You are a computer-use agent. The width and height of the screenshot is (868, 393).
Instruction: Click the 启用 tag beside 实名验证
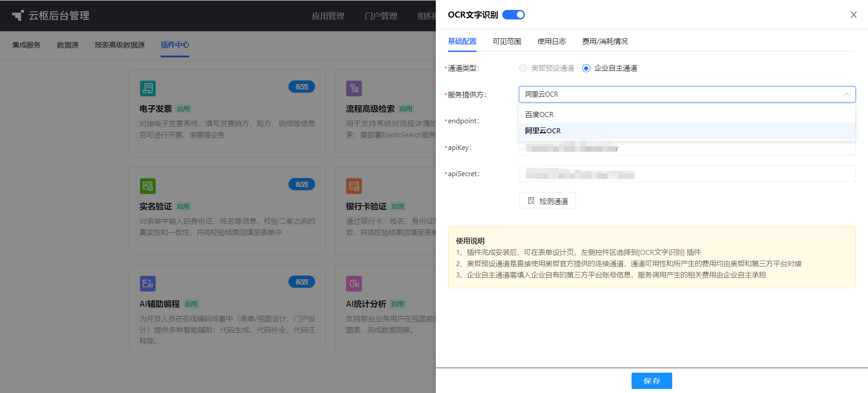pyautogui.click(x=183, y=206)
